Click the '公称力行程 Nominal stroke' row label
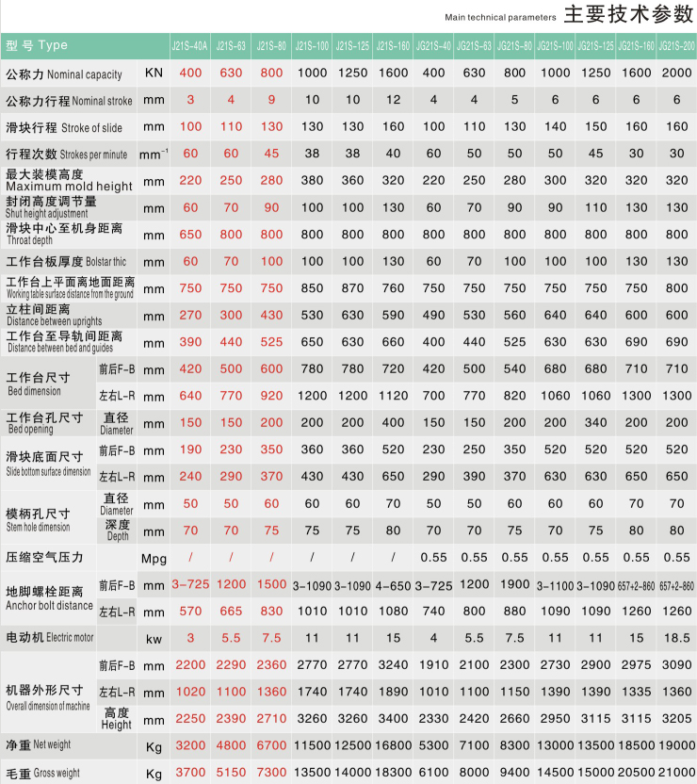The image size is (697, 784). (x=69, y=101)
